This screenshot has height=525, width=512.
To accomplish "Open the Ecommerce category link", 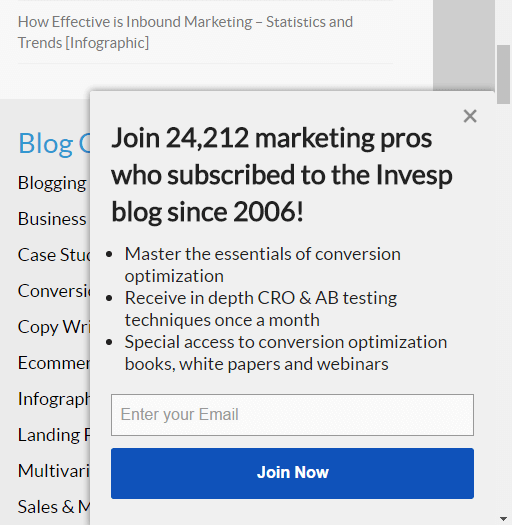I will click(x=54, y=363).
